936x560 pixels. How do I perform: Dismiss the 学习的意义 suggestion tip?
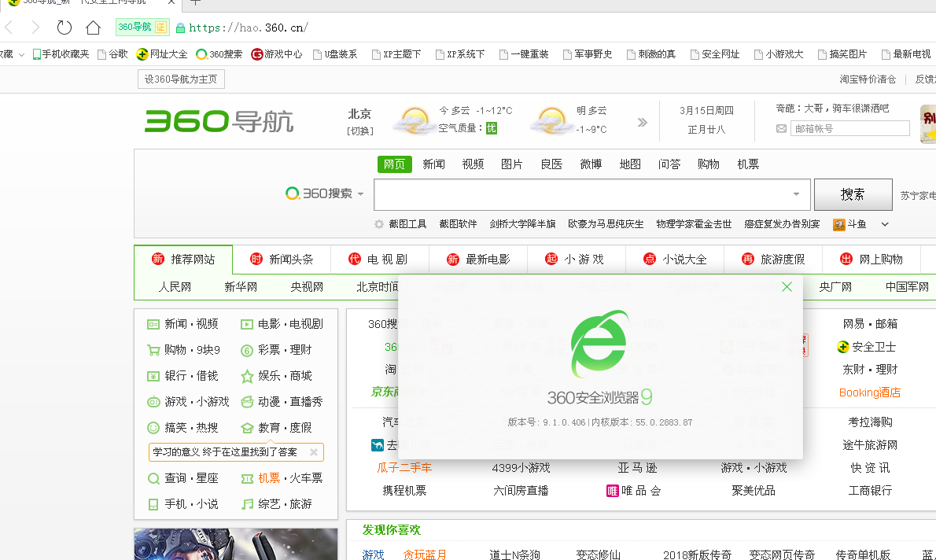[x=313, y=452]
